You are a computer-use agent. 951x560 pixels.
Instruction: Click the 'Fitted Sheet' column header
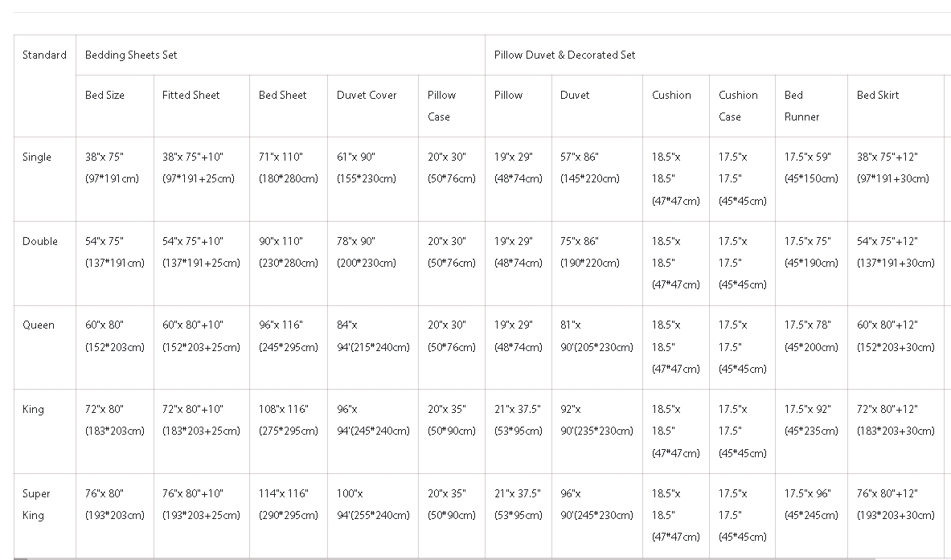[x=191, y=95]
